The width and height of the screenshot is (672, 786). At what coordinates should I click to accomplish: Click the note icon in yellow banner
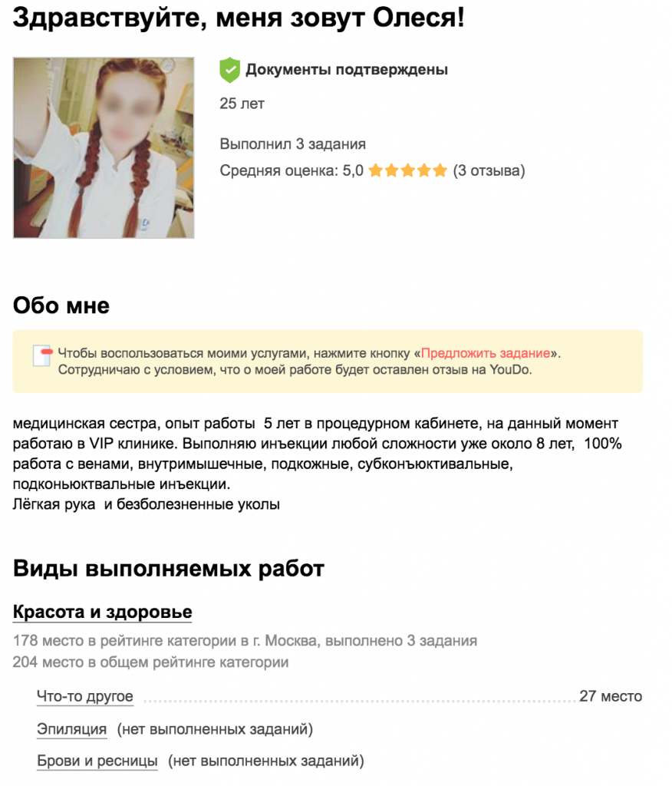pyautogui.click(x=43, y=355)
